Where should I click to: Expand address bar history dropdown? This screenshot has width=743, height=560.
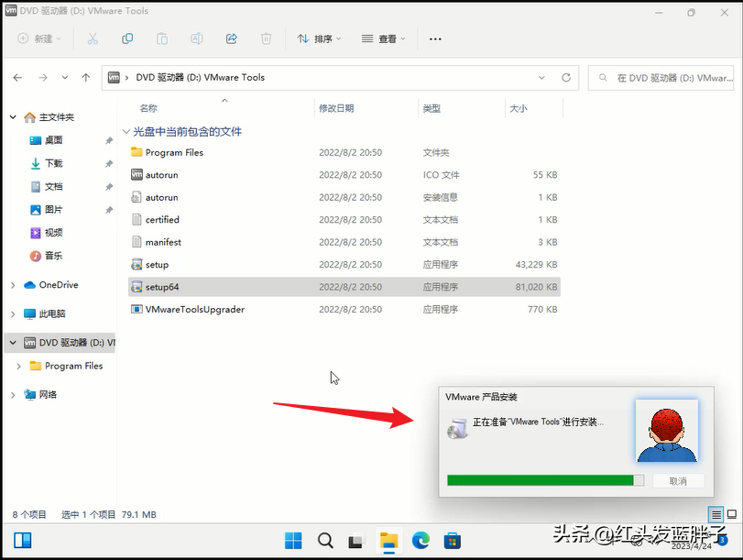[x=541, y=77]
